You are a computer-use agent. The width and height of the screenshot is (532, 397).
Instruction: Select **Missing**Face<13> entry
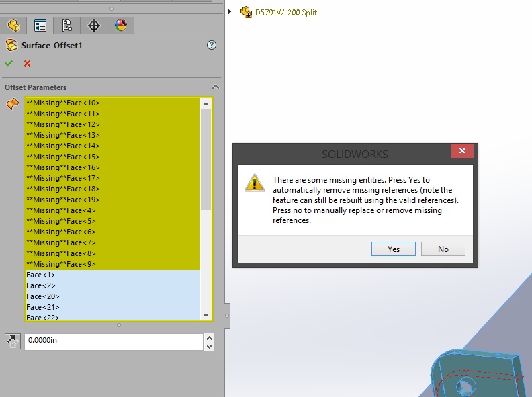click(x=113, y=135)
